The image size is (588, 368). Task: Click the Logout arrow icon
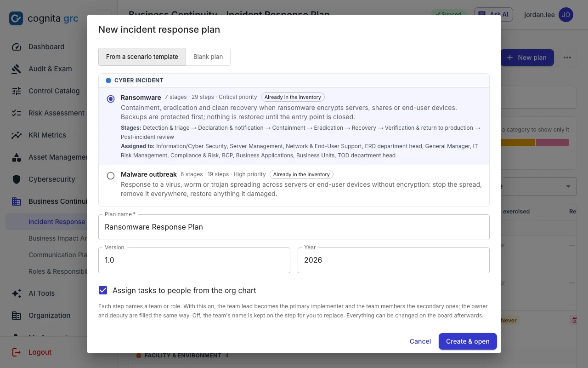click(x=17, y=352)
